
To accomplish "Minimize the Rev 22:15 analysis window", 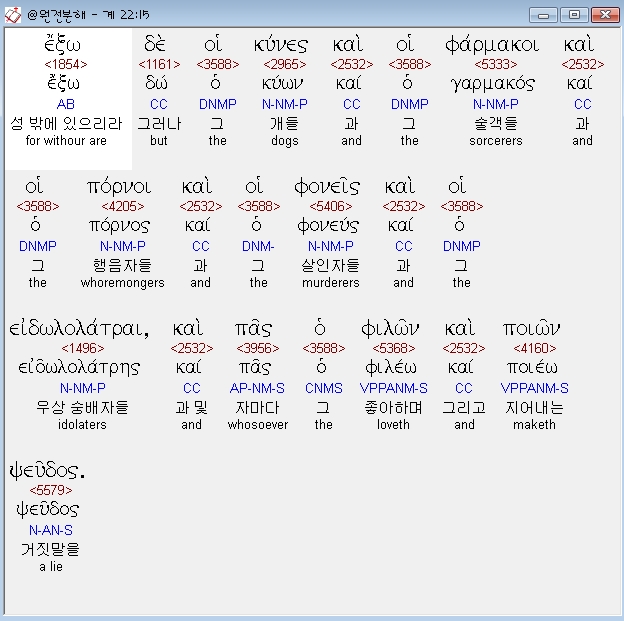I will 543,15.
